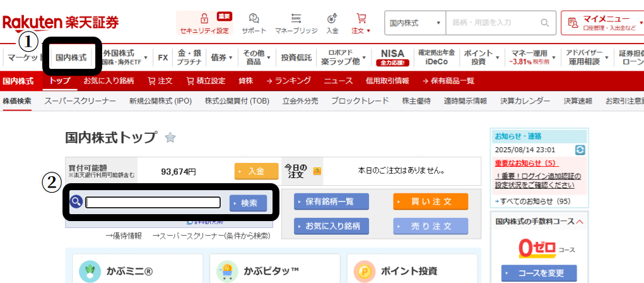Switch to トップ tab in red bar
This screenshot has height=283, width=644.
(x=59, y=81)
